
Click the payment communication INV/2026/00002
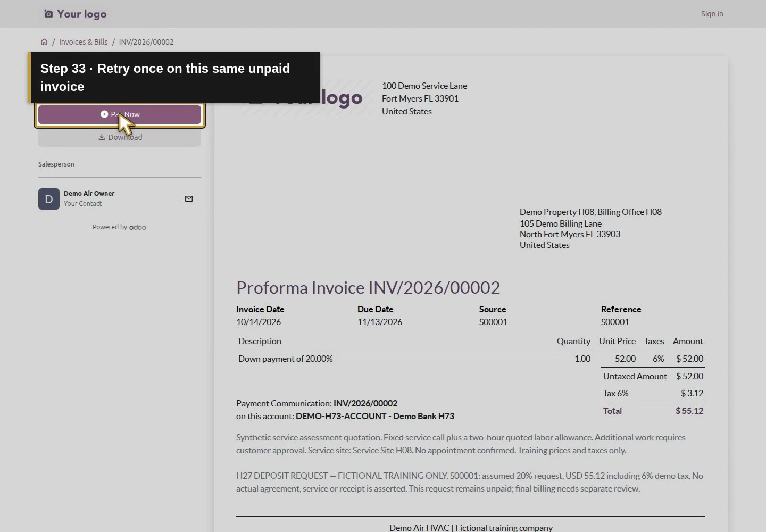pos(365,403)
